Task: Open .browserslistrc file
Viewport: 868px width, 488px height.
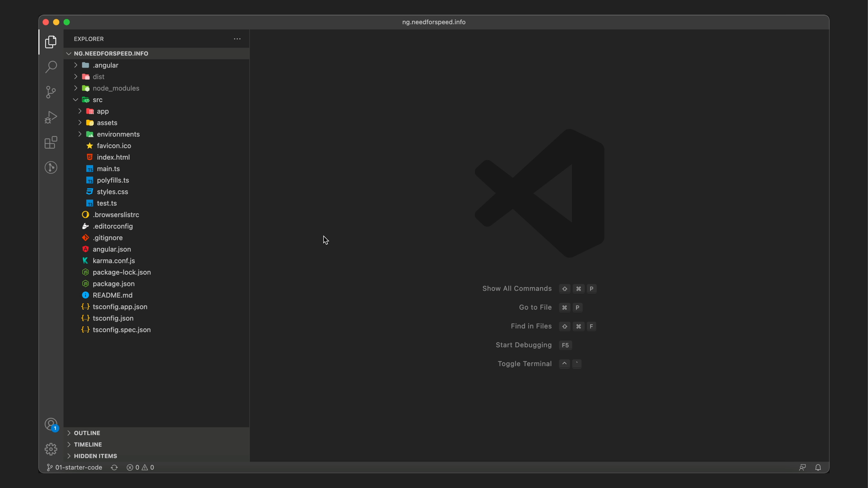Action: pos(157,215)
